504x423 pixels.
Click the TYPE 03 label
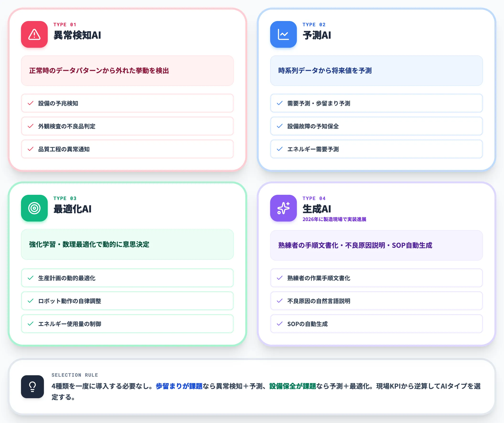point(65,199)
